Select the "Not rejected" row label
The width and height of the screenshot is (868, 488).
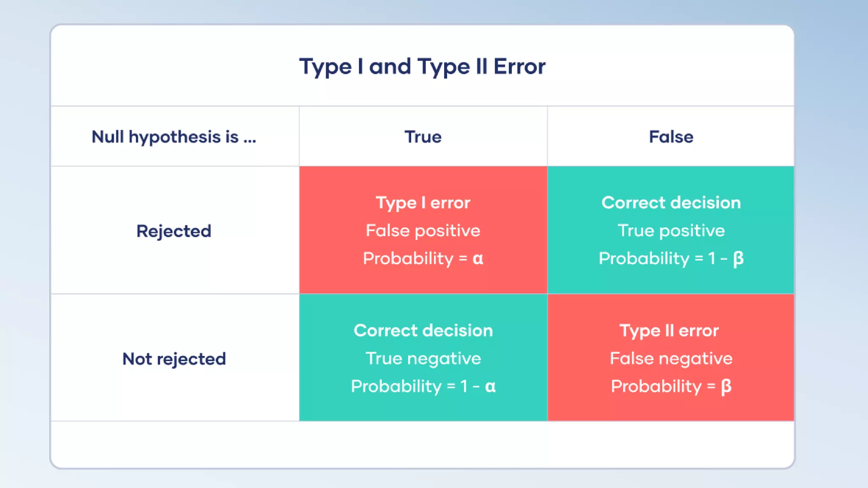[x=174, y=359]
